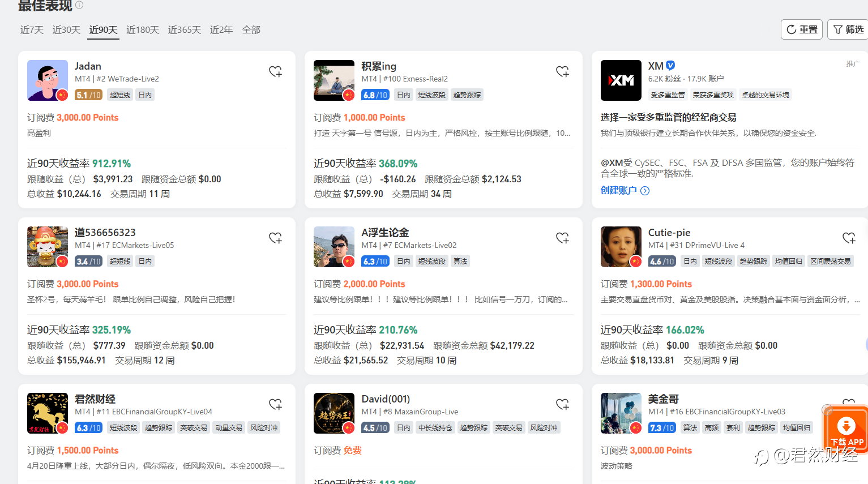Favorite David(001) using the heart icon
This screenshot has height=484, width=868.
point(562,404)
